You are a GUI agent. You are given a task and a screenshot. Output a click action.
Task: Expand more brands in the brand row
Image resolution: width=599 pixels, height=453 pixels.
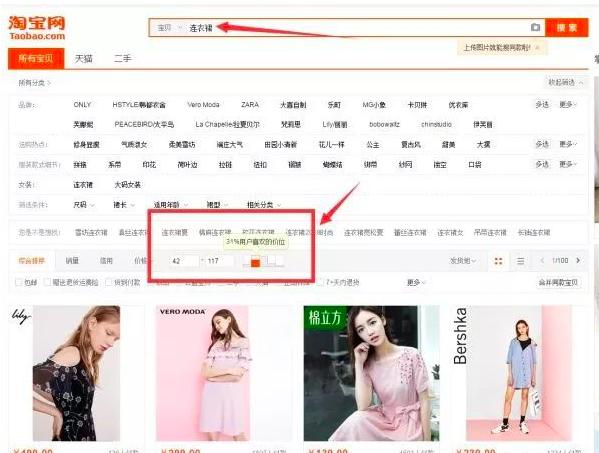click(x=568, y=105)
